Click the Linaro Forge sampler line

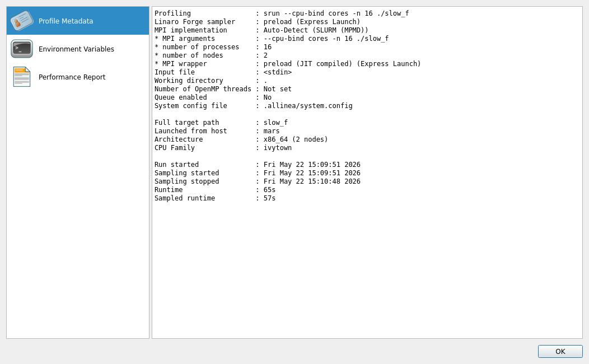pos(258,22)
